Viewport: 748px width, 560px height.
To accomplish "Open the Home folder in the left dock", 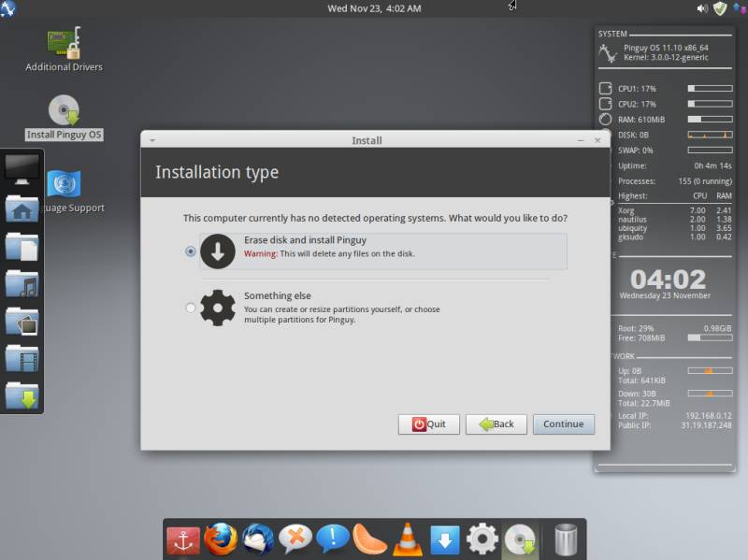I will click(x=22, y=208).
